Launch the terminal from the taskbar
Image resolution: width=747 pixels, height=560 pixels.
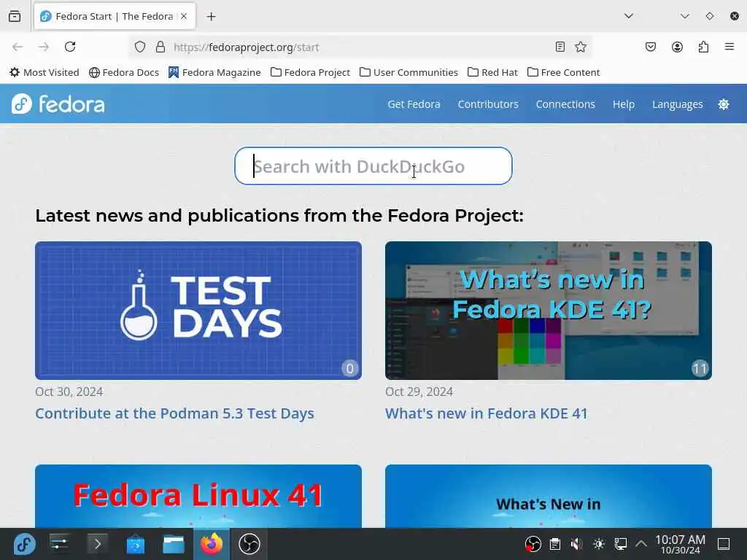click(98, 544)
